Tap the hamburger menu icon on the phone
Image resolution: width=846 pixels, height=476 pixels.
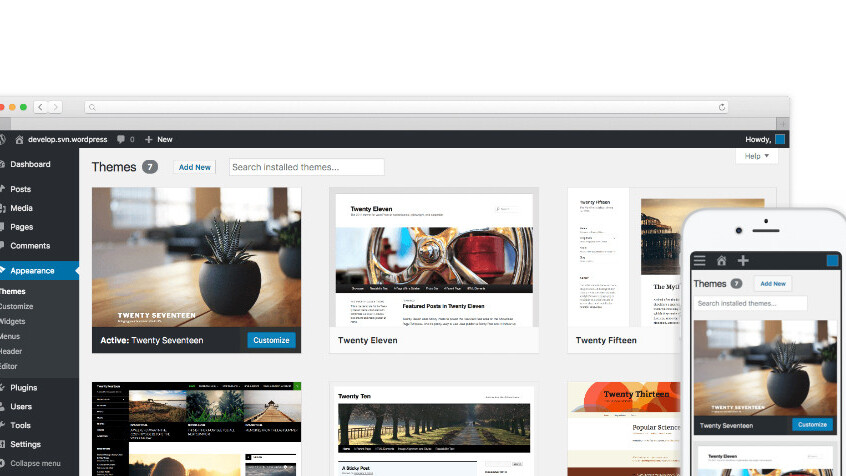click(x=700, y=261)
